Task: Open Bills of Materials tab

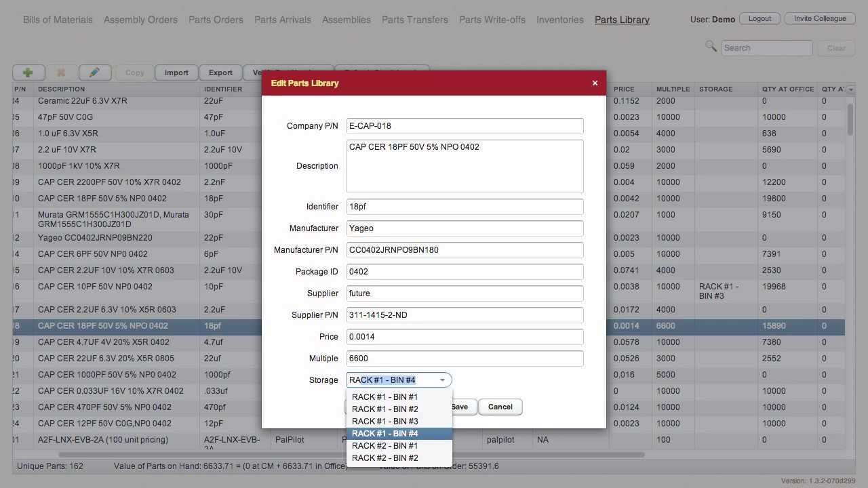Action: (58, 20)
